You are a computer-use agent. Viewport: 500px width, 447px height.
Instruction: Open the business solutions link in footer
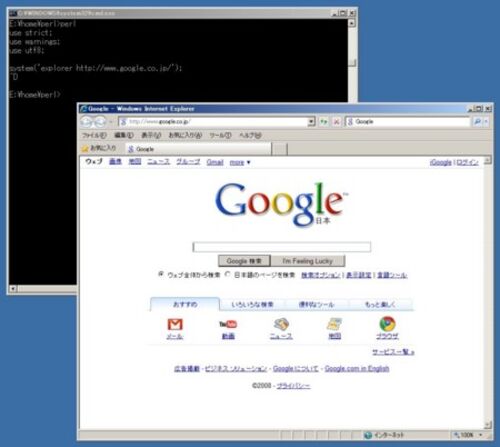pyautogui.click(x=236, y=368)
